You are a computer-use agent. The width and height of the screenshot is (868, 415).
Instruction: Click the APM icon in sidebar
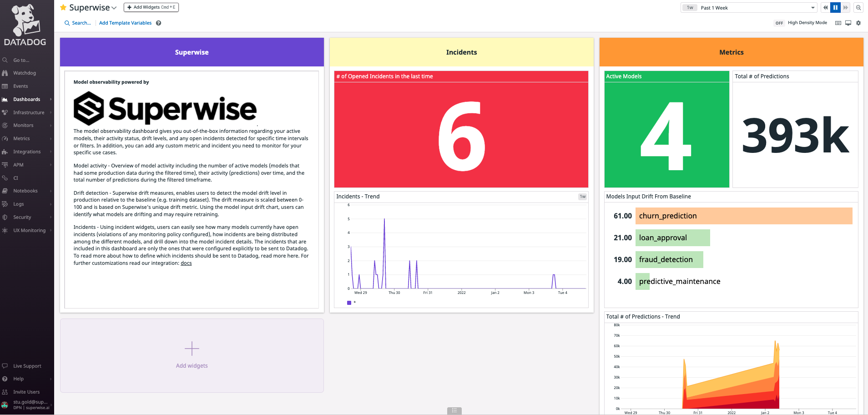(5, 165)
